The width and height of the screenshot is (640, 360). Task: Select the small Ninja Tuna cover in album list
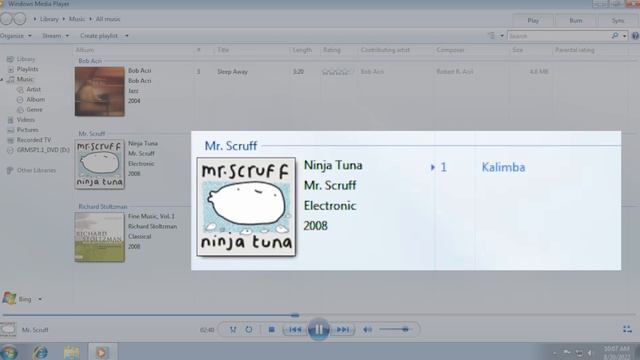pos(100,164)
